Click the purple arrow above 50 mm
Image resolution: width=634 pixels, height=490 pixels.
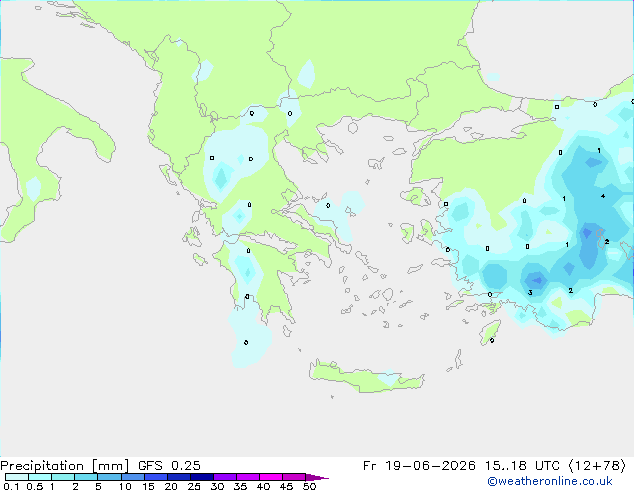click(317, 477)
